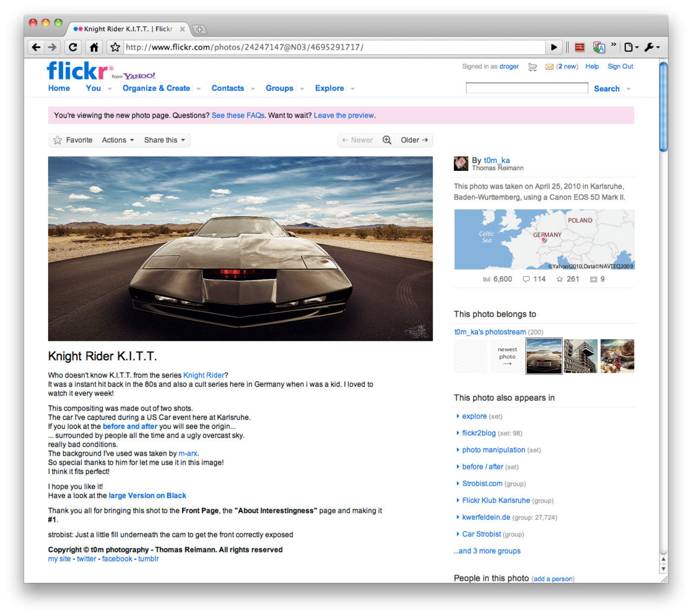
Task: Open the large Version on Black link
Action: point(147,495)
